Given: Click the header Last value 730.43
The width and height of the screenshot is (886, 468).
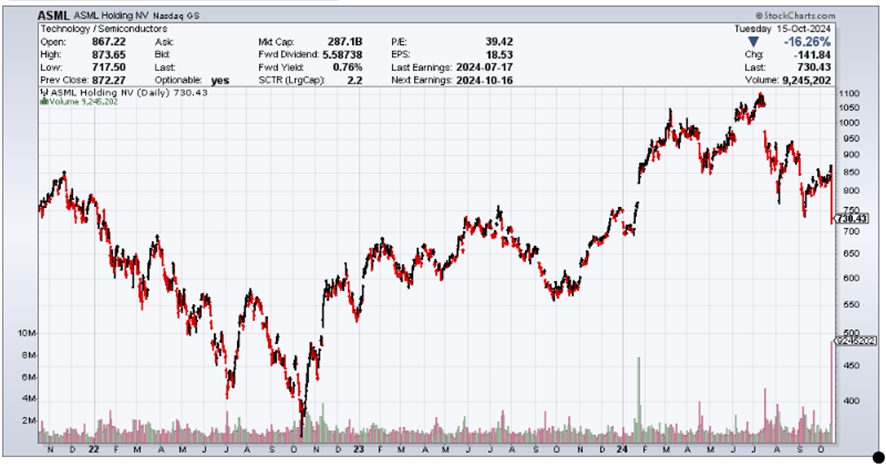Looking at the screenshot, I should click(x=814, y=67).
